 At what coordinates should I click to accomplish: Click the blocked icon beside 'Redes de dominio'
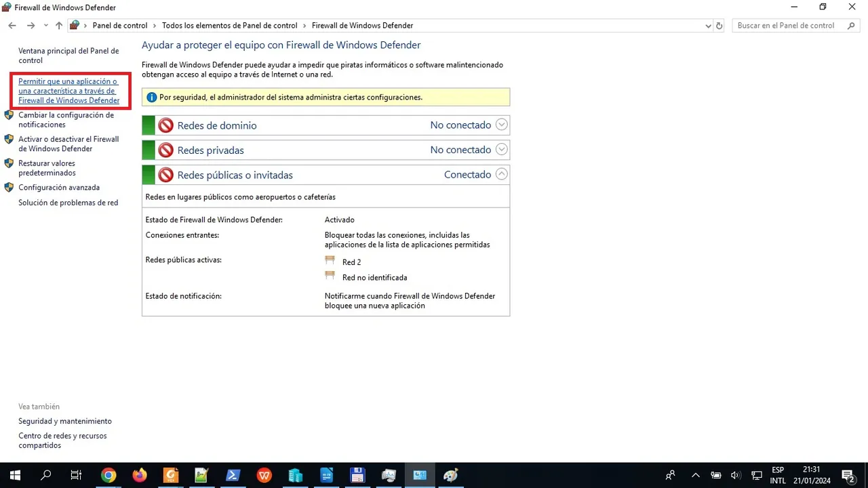click(x=166, y=125)
